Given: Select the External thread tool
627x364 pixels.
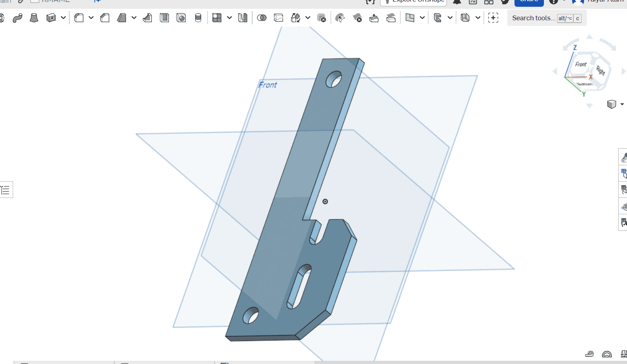Looking at the screenshot, I should [x=198, y=18].
